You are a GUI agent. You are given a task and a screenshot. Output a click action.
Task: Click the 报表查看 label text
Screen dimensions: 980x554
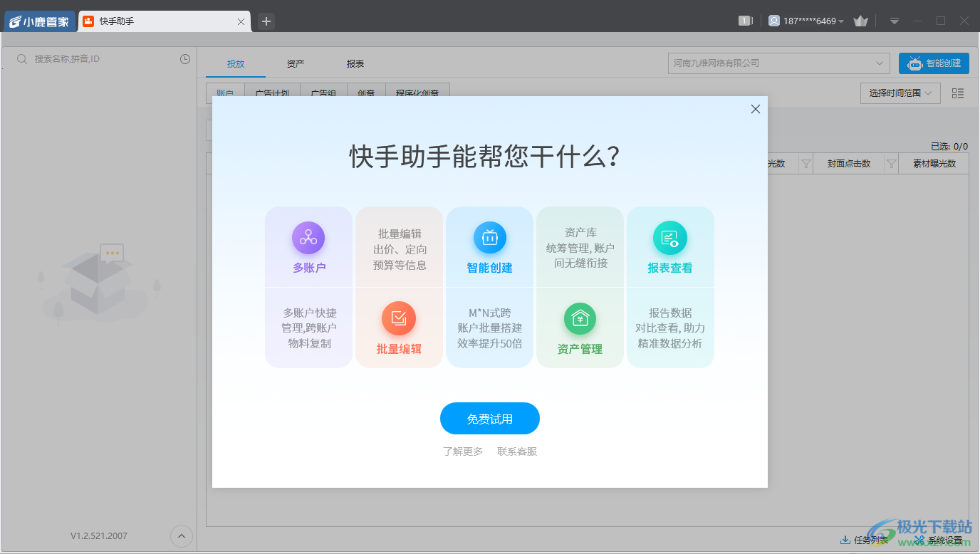pyautogui.click(x=670, y=268)
